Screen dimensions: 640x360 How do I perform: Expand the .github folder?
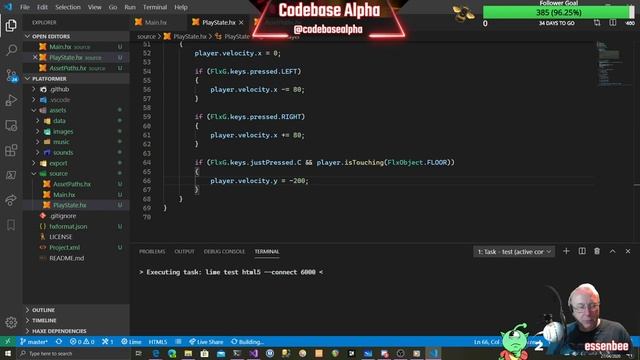pos(34,89)
